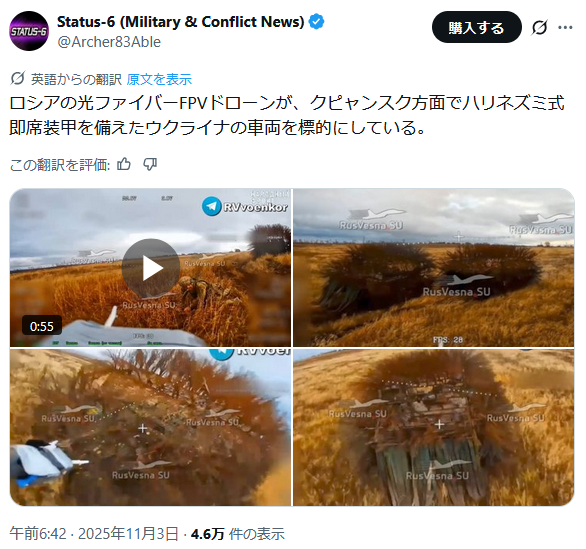
Task: Click the 購入する button
Action: click(476, 27)
